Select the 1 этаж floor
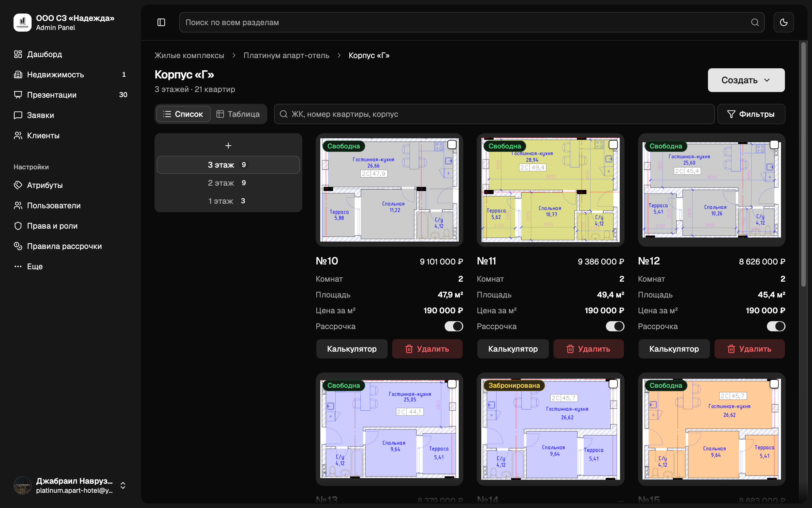 (x=228, y=201)
